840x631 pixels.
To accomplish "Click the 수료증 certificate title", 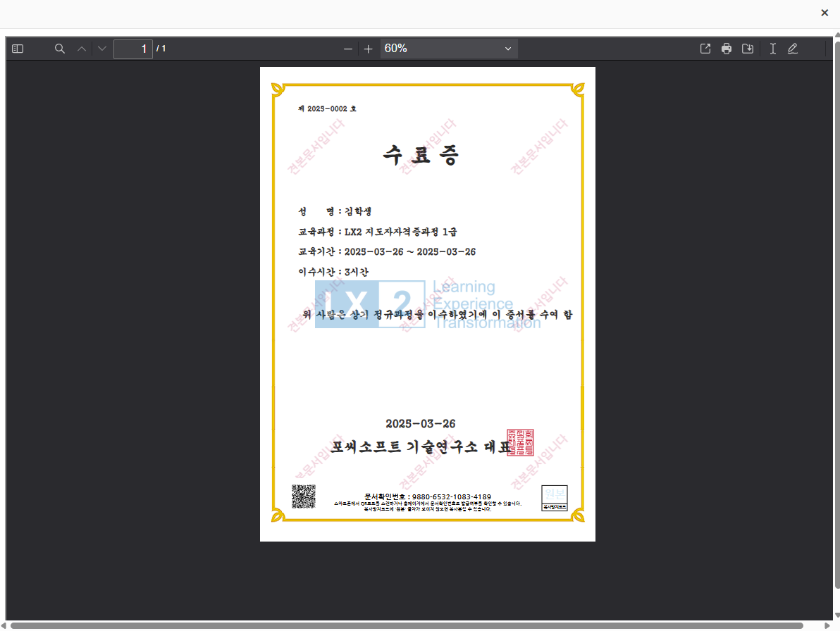I will [421, 155].
